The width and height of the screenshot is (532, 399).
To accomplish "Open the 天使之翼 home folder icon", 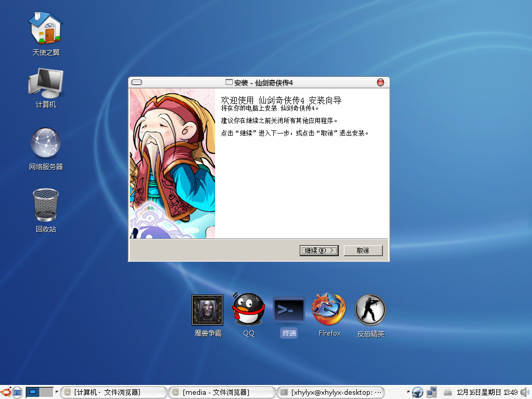I will tap(46, 34).
